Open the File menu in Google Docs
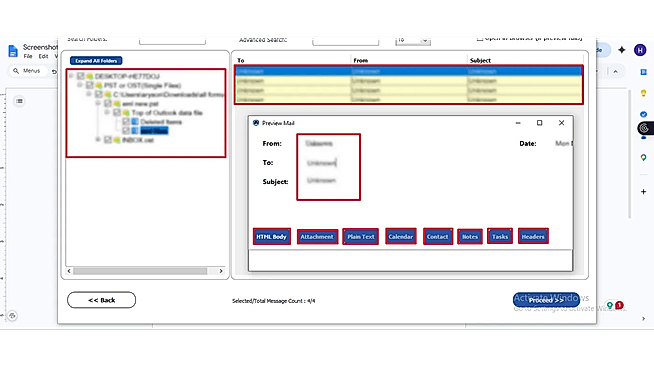This screenshot has height=368, width=654. tap(28, 56)
